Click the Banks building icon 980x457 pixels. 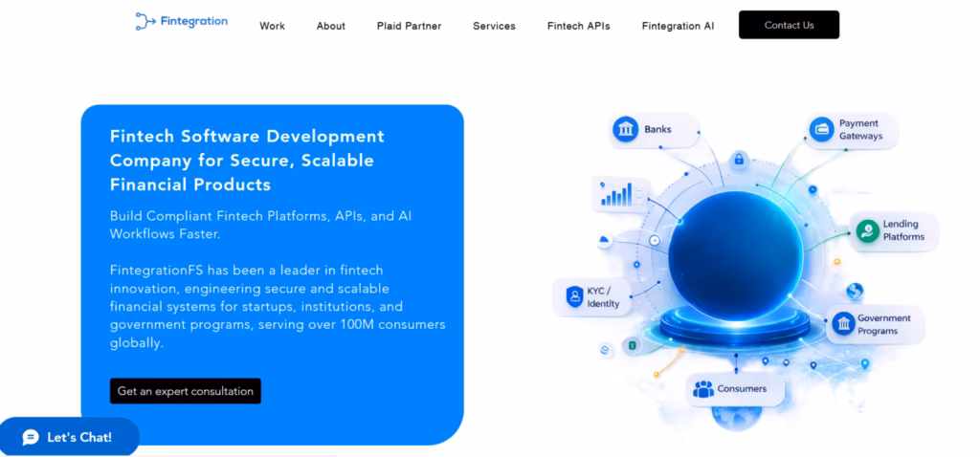click(x=625, y=129)
